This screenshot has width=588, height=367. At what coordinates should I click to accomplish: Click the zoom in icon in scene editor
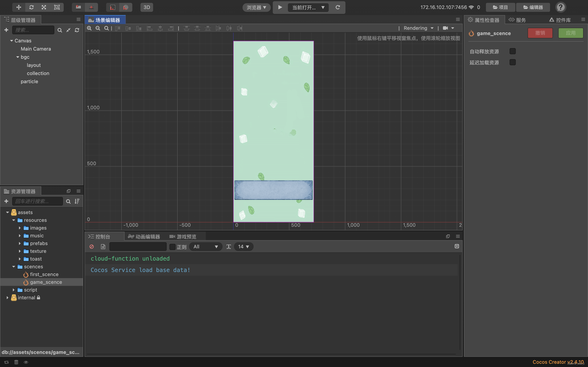tap(89, 28)
